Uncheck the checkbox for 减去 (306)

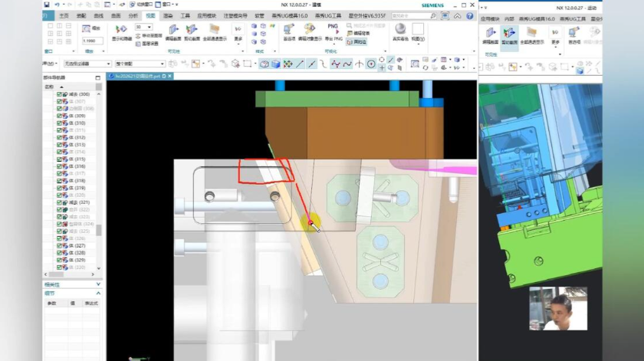click(59, 94)
